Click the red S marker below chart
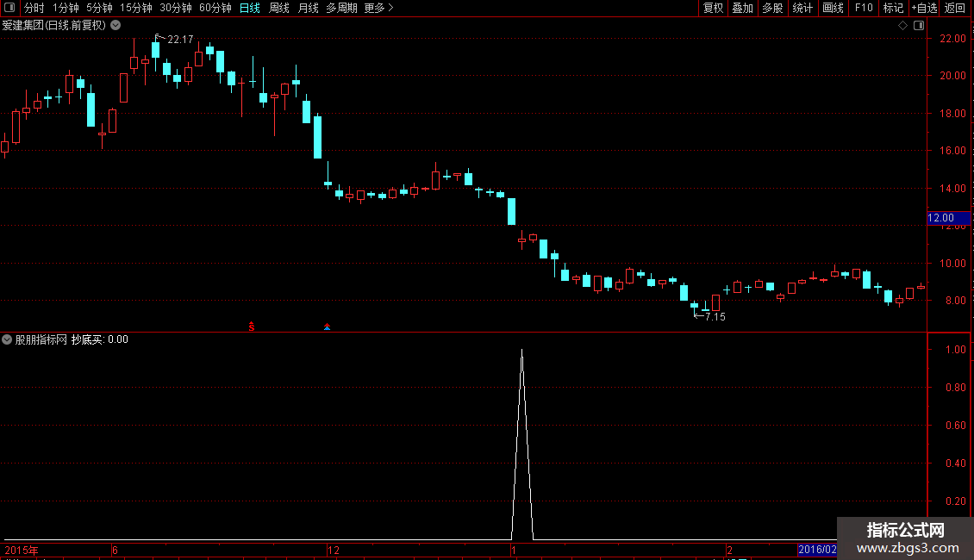This screenshot has height=560, width=974. [252, 327]
